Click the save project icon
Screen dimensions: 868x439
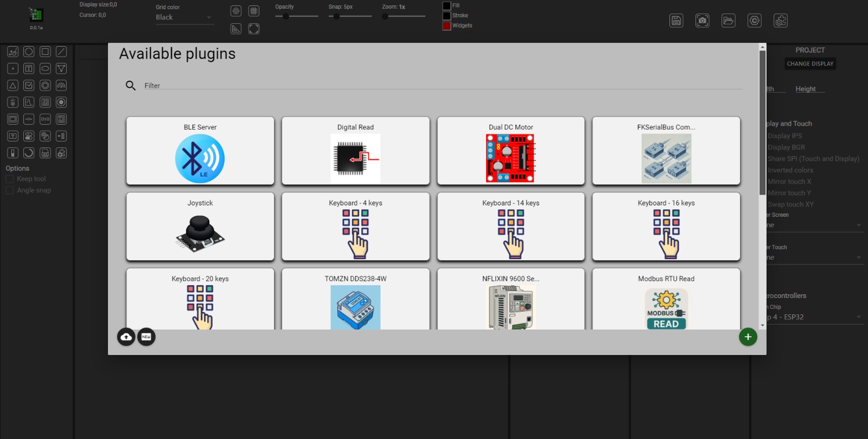pos(676,21)
